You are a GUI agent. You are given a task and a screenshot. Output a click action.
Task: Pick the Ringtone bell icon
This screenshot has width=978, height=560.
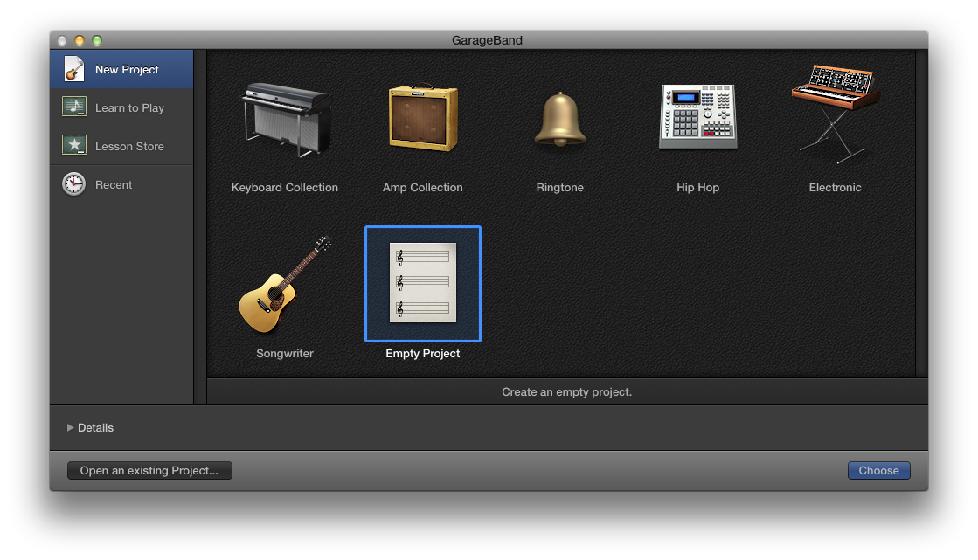(560, 120)
